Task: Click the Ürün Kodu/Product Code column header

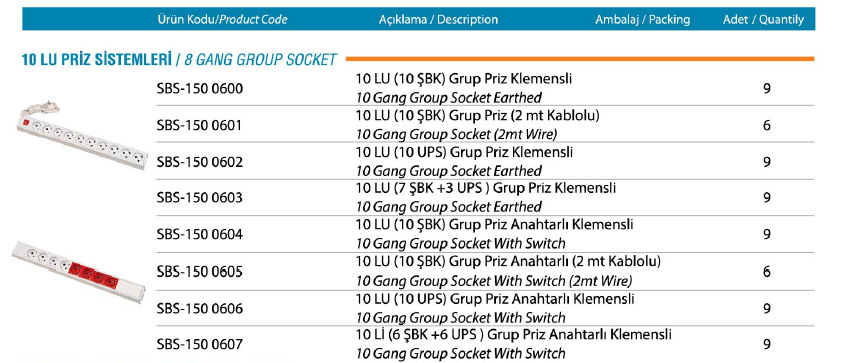Action: click(x=222, y=20)
